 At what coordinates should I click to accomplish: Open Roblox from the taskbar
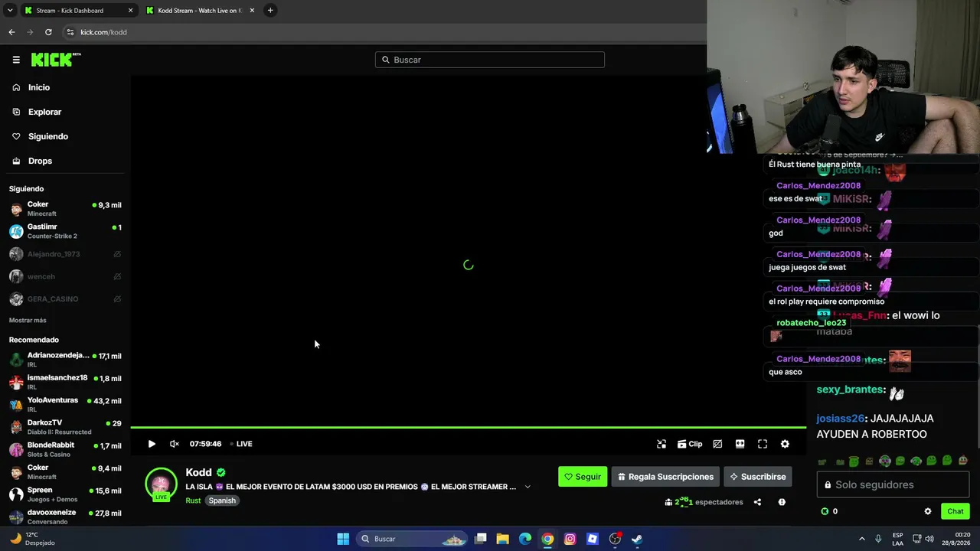tap(592, 539)
